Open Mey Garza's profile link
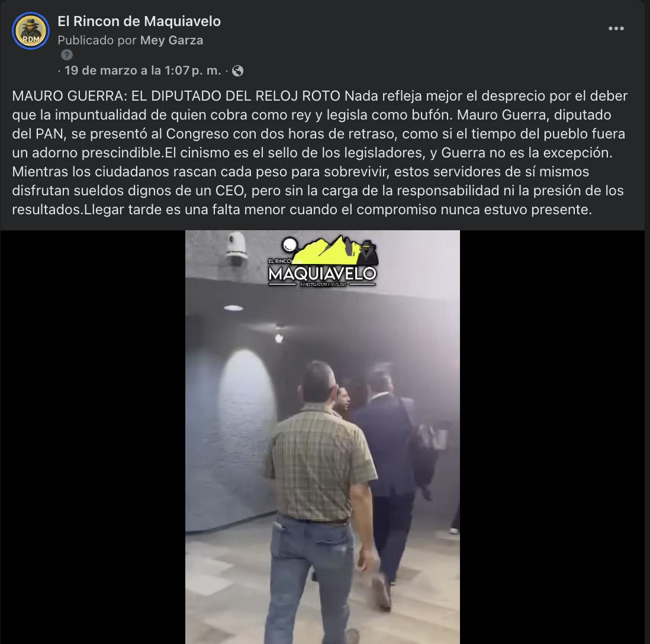The image size is (650, 644). tap(172, 40)
